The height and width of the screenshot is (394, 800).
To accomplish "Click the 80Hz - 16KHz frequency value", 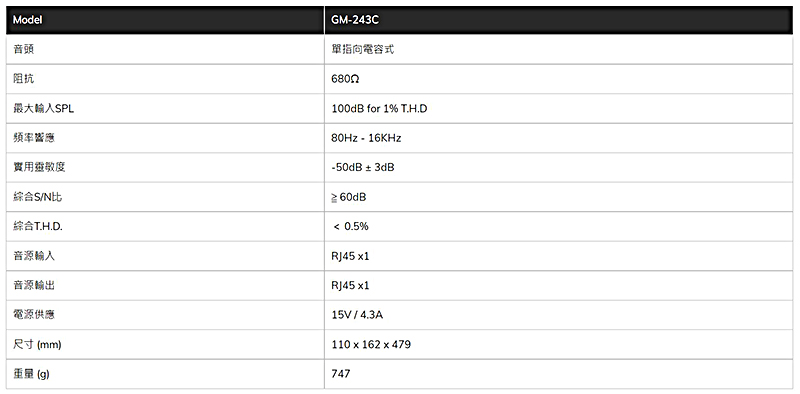I will 366,138.
